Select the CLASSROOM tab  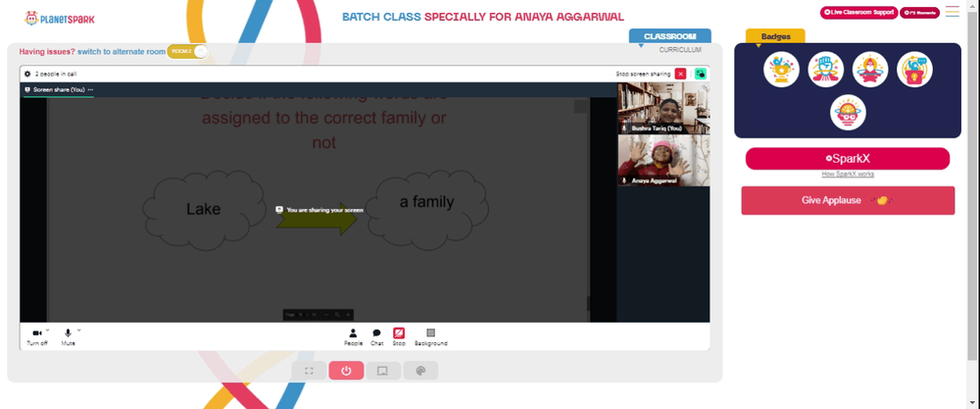click(x=670, y=36)
